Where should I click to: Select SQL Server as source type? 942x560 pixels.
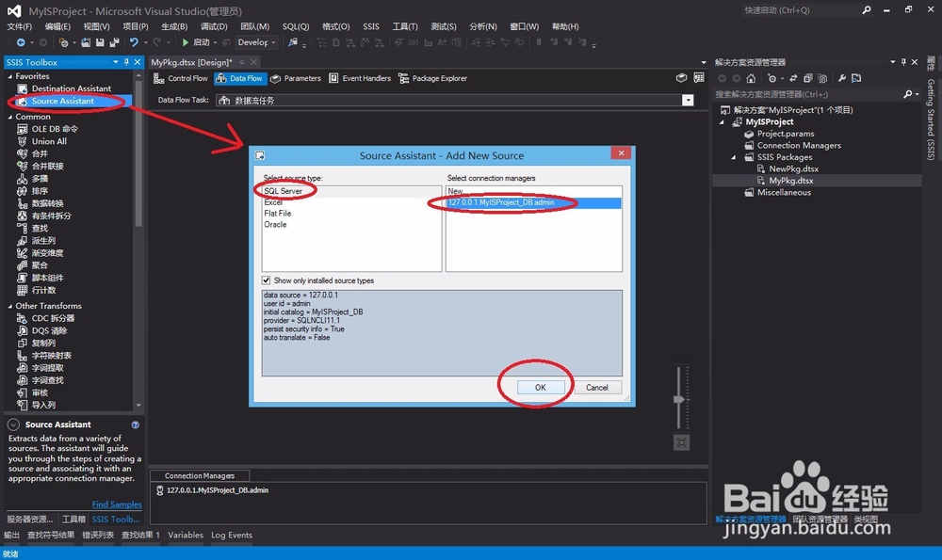coord(351,191)
